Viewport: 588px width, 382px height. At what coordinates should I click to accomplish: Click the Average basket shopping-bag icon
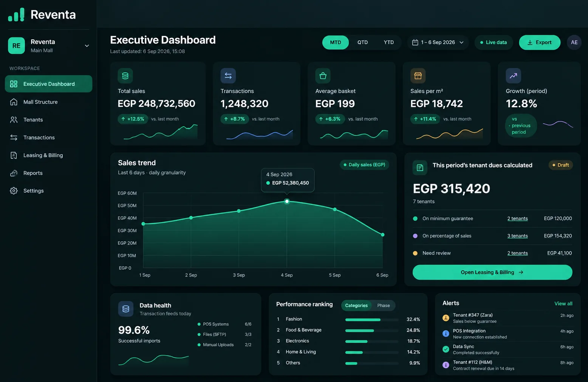click(323, 76)
